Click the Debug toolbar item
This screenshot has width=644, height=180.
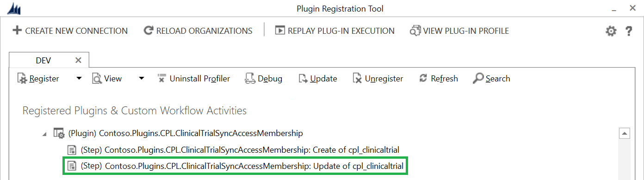(x=263, y=79)
